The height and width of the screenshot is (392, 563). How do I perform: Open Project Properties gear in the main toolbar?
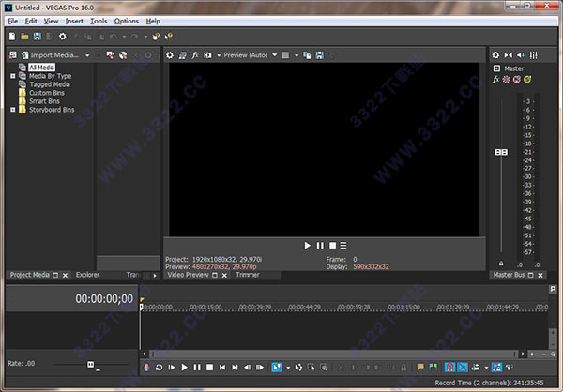[63, 37]
